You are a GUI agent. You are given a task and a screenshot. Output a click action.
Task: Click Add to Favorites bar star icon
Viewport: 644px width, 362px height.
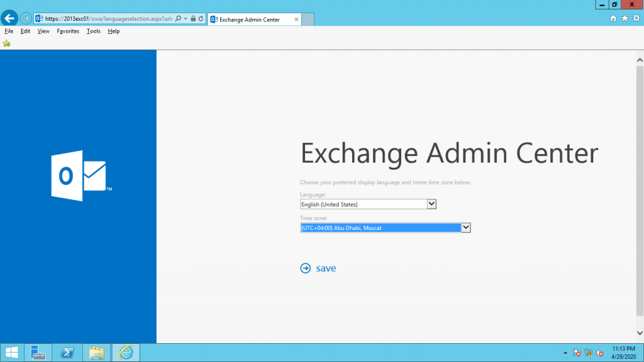(6, 43)
